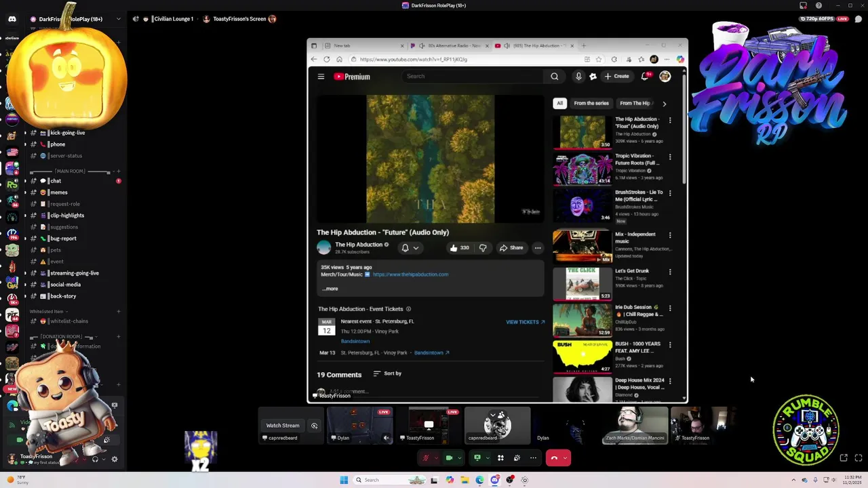This screenshot has height=488, width=868.
Task: Open Sort by dropdown for comments
Action: pos(387,373)
